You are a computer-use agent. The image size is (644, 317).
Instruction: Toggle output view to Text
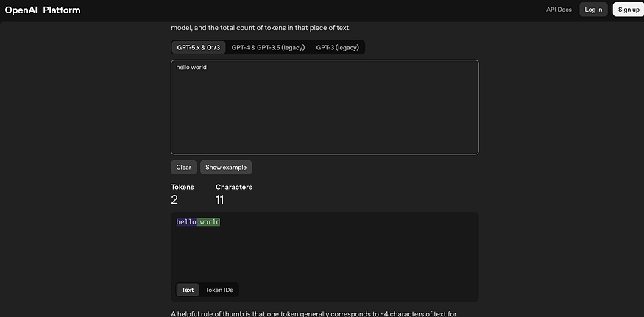coord(188,290)
